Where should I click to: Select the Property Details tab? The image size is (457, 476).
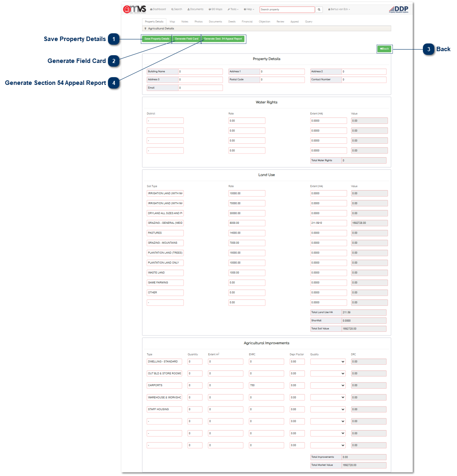(154, 22)
